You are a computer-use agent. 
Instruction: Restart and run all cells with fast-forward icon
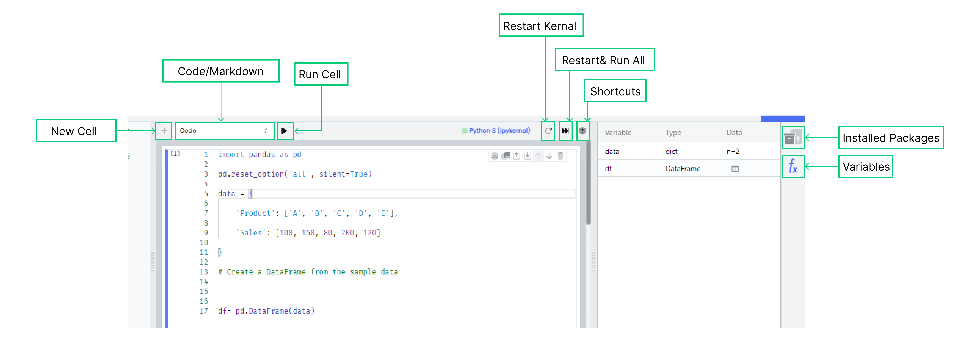pyautogui.click(x=565, y=131)
